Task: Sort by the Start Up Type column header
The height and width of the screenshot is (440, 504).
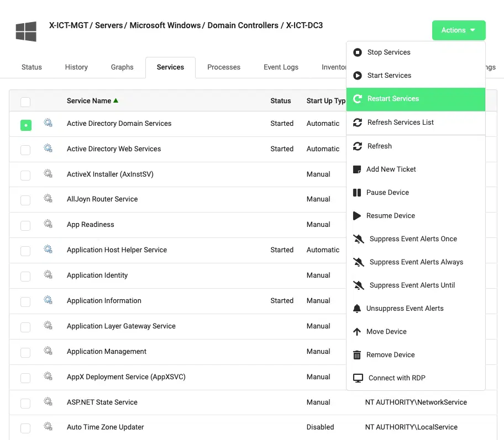Action: point(326,101)
